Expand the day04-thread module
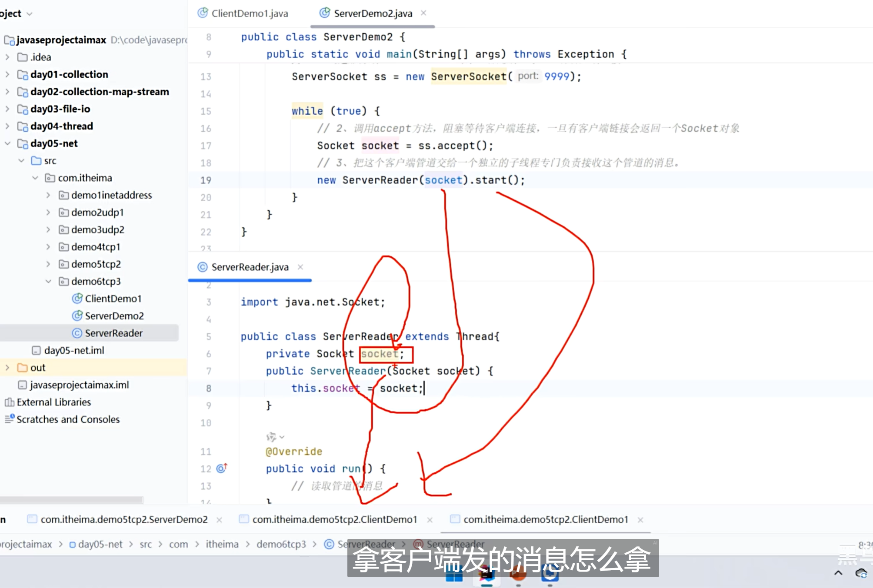873x588 pixels. click(x=7, y=126)
